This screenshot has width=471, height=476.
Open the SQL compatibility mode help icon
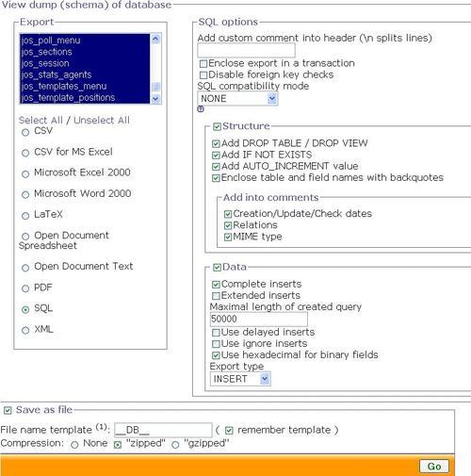[201, 109]
